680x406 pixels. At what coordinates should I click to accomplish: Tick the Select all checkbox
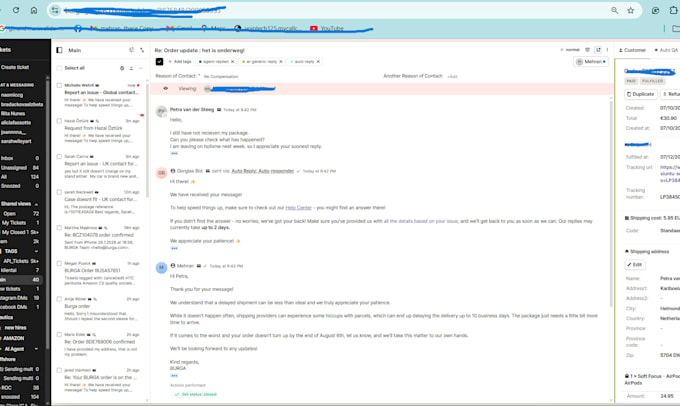[x=59, y=68]
